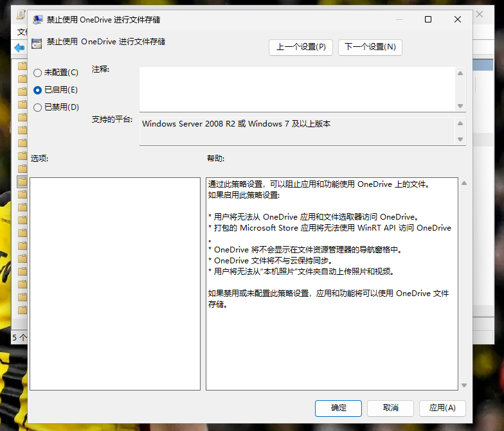504x431 pixels.
Task: Click help text line 如果启用此策略设置
Action: click(244, 195)
